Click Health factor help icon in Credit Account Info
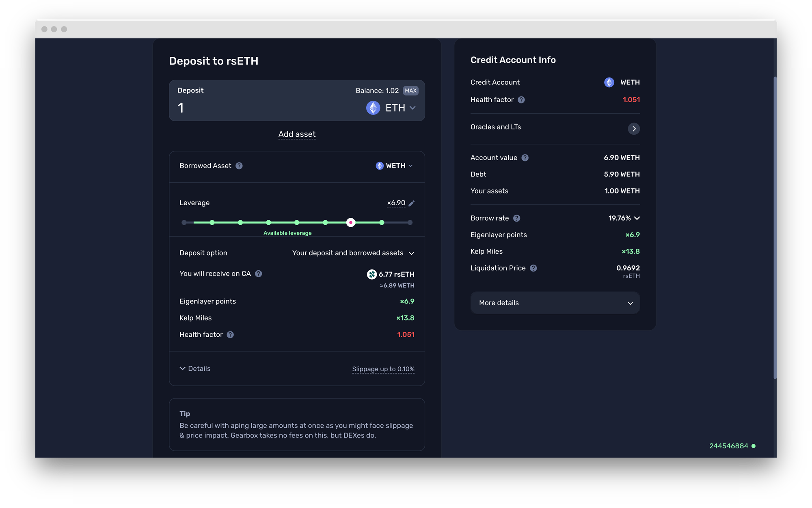The width and height of the screenshot is (812, 508). pos(521,100)
